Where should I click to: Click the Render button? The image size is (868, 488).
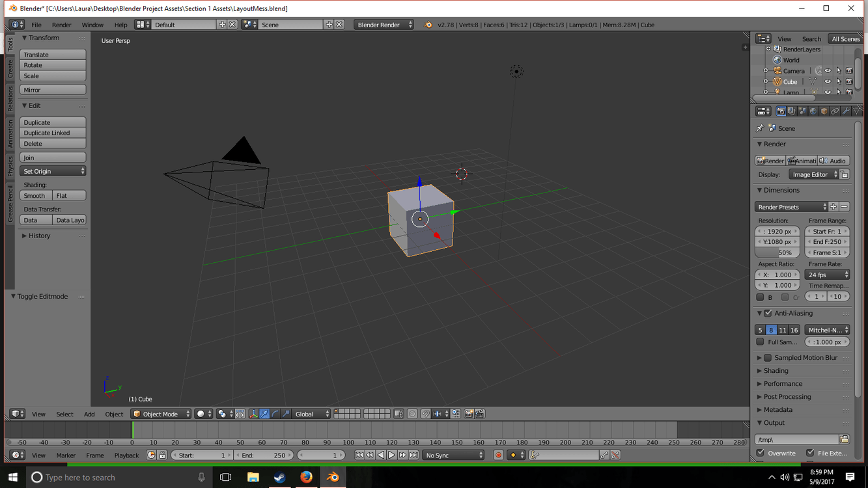[770, 160]
